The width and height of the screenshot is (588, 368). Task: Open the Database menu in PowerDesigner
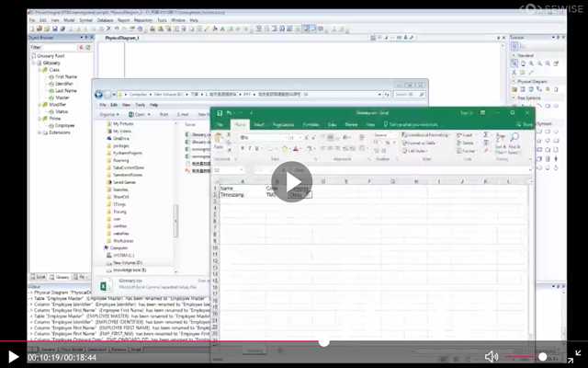pyautogui.click(x=106, y=20)
